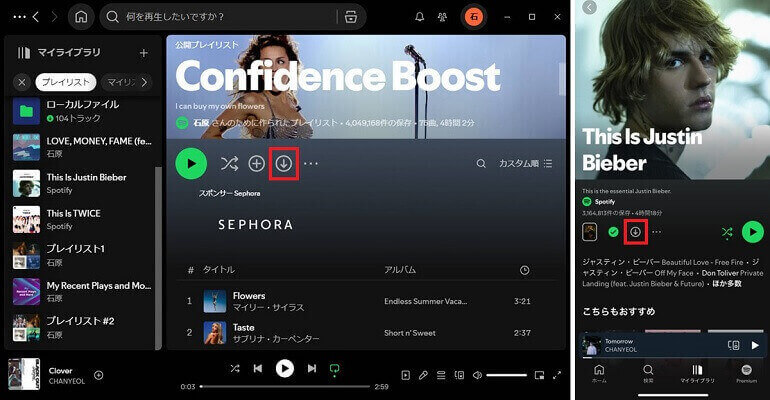The image size is (770, 400).
Task: Open ローカルファイル folder in library
Action: (82, 111)
